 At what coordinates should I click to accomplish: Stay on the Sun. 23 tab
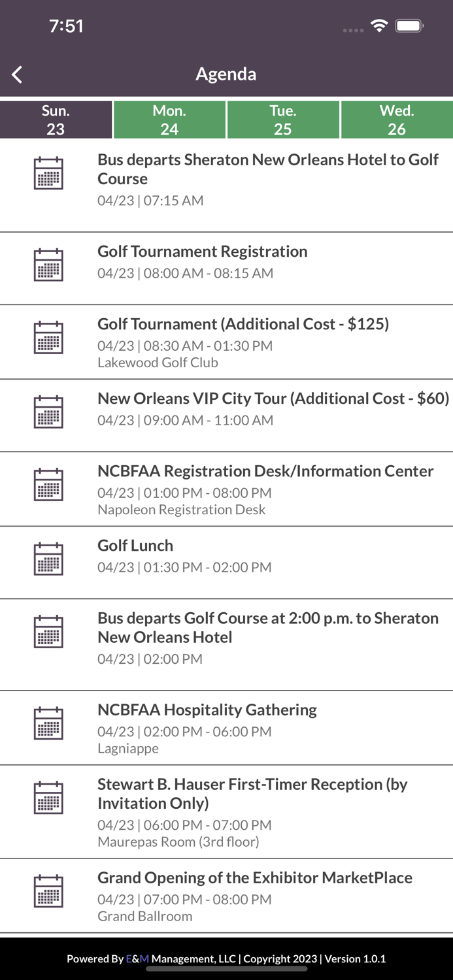(56, 119)
